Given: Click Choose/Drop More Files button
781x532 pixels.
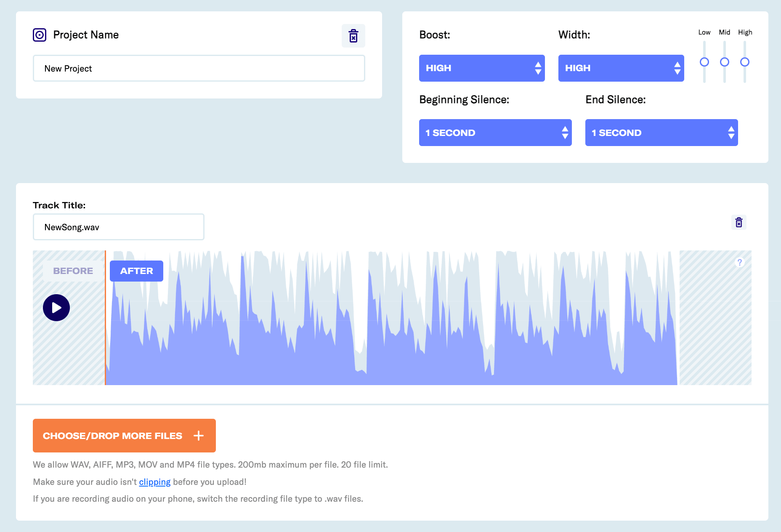Looking at the screenshot, I should click(124, 436).
